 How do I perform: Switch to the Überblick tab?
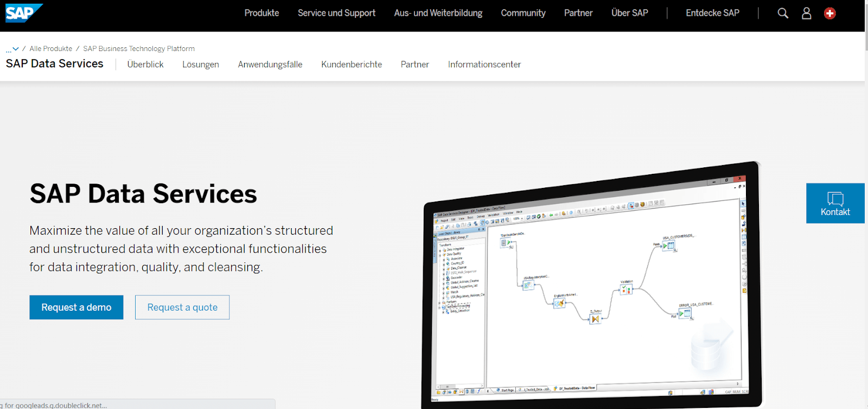click(145, 65)
